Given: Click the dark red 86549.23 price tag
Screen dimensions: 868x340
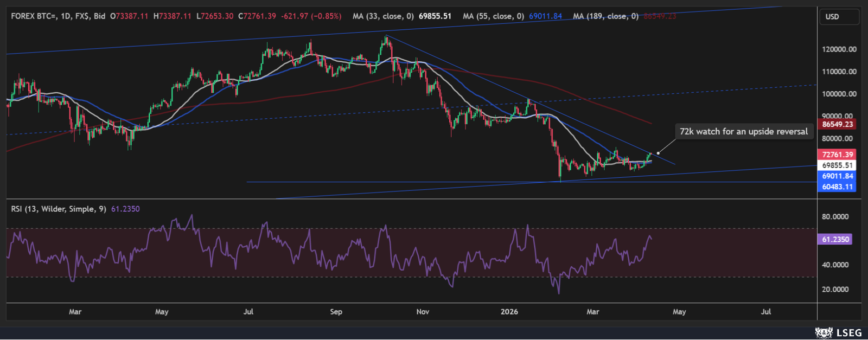Looking at the screenshot, I should 837,124.
